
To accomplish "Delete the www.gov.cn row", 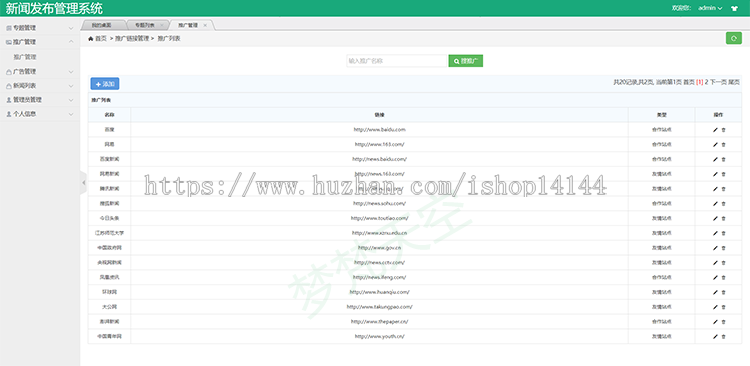I will point(723,248).
